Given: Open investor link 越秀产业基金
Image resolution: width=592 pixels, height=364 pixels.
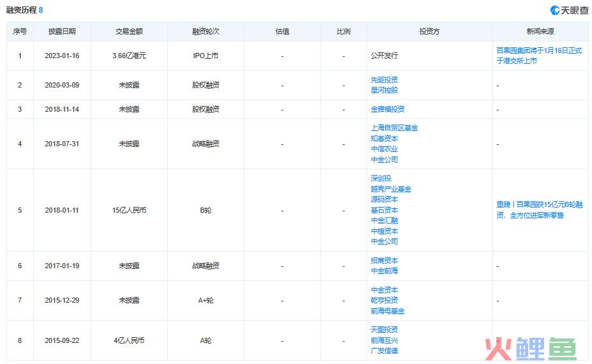Looking at the screenshot, I should pyautogui.click(x=391, y=189).
